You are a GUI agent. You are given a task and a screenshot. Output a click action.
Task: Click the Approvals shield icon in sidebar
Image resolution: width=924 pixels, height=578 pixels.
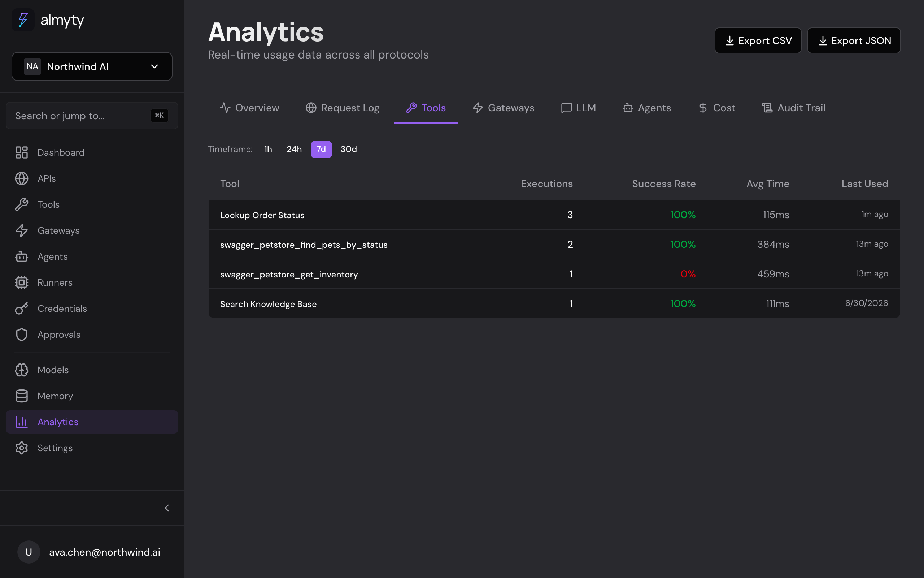(x=21, y=335)
